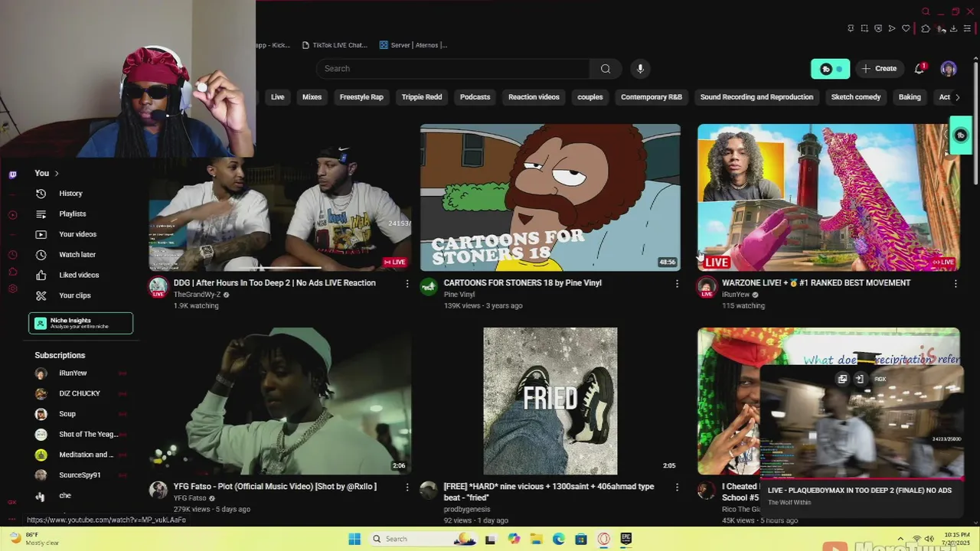Open the Windows Start menu
The width and height of the screenshot is (980, 551).
[x=354, y=539]
